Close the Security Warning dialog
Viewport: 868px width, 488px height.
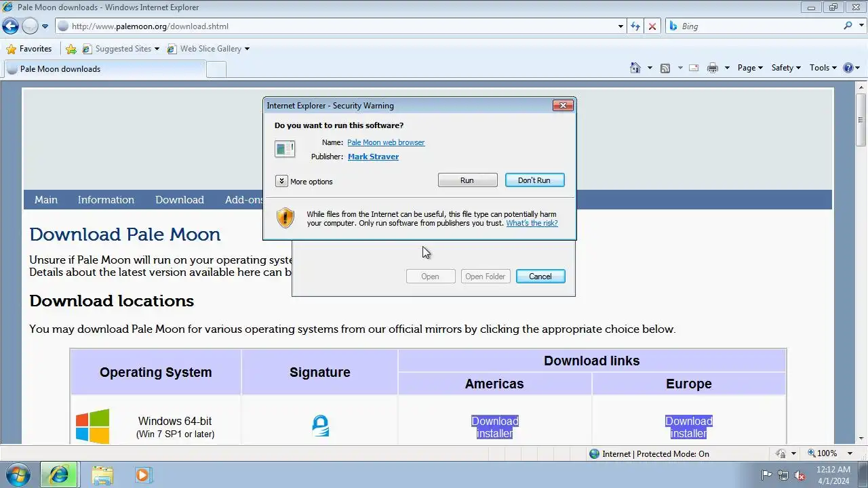click(x=563, y=105)
